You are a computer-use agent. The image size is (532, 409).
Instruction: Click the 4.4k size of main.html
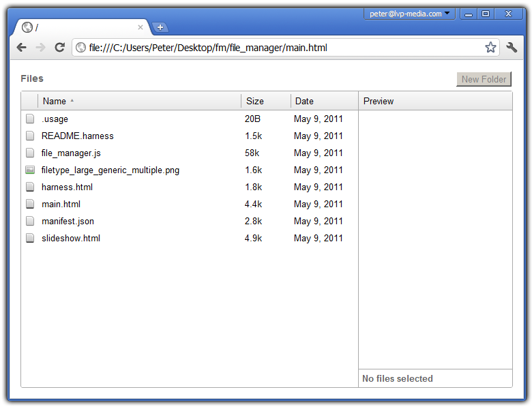coord(254,204)
